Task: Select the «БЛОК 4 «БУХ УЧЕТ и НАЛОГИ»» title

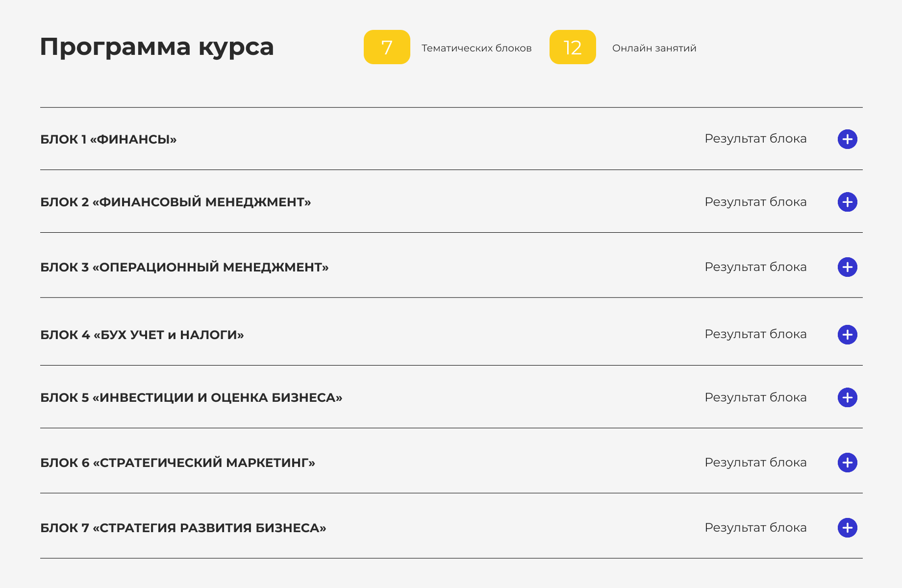Action: click(x=142, y=335)
